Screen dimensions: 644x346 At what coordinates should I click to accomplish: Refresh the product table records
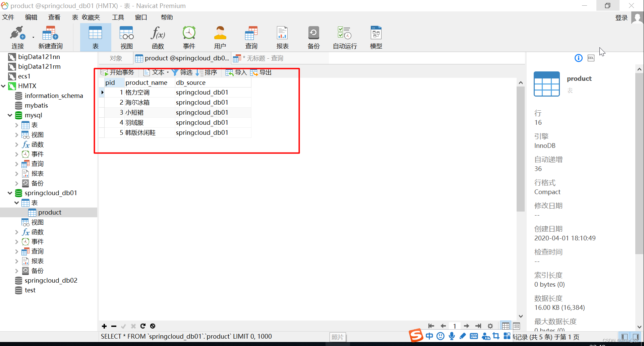[143, 326]
